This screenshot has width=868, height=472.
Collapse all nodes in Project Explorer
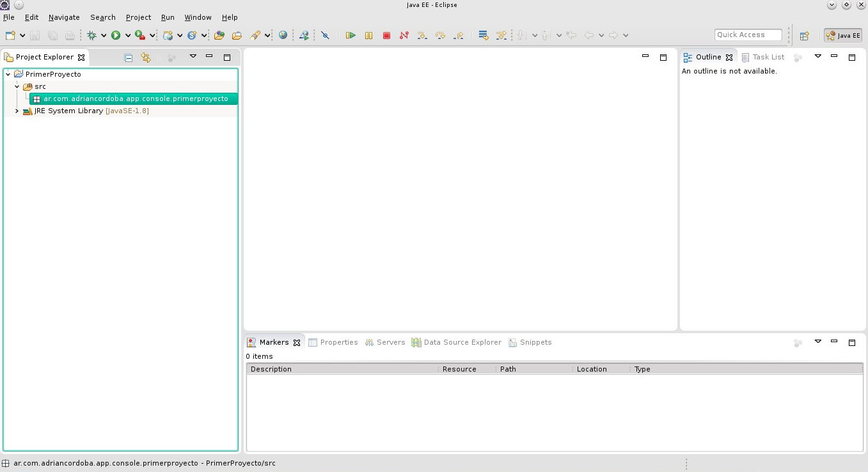(128, 57)
